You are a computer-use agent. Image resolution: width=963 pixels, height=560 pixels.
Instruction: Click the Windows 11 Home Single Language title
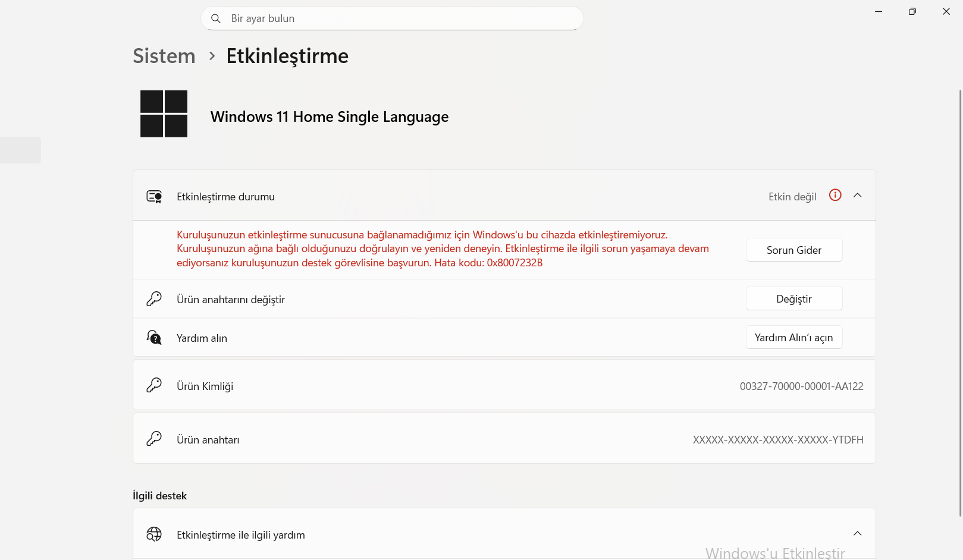pos(330,117)
